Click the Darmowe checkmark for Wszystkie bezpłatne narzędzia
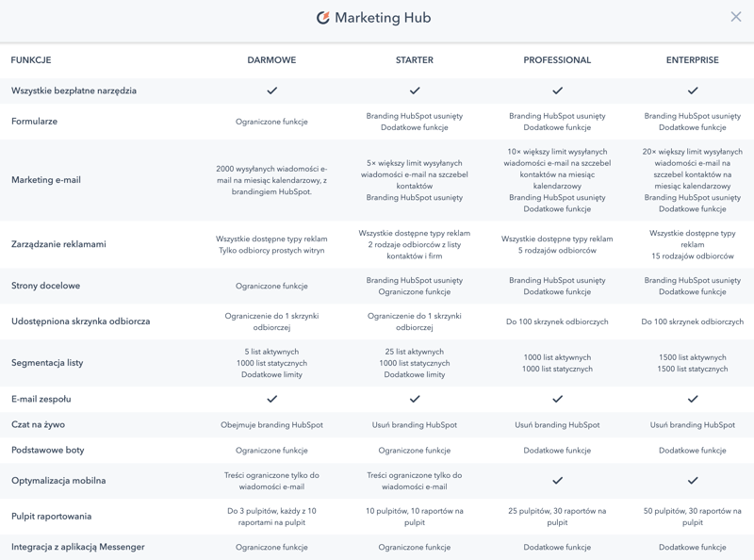This screenshot has height=560, width=754. click(x=271, y=91)
